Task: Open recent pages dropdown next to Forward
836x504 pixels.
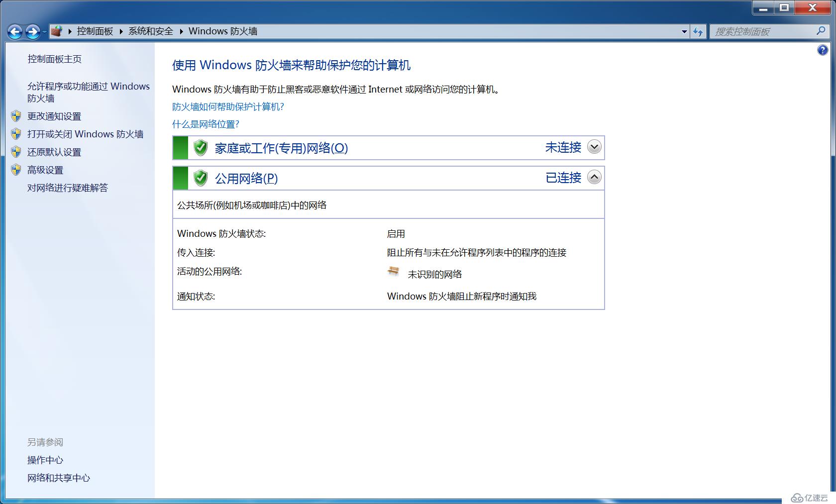Action: pos(44,32)
